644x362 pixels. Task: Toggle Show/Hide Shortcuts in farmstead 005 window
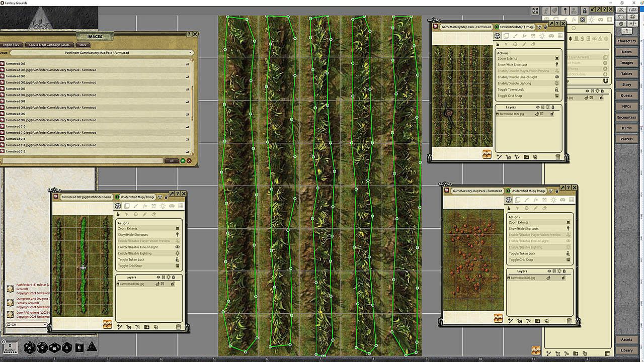coord(528,65)
